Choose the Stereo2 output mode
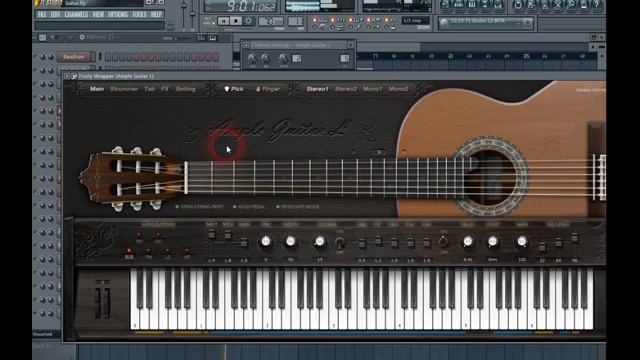 345,89
